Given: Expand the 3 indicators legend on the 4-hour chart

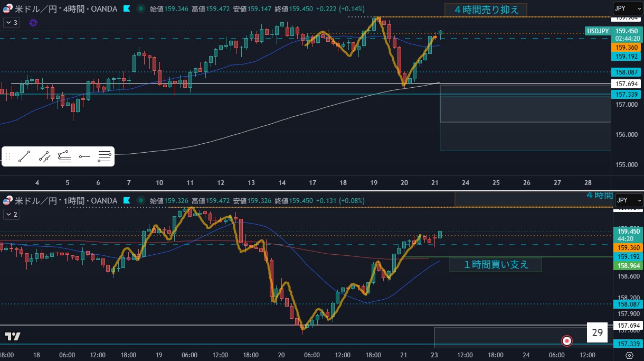Looking at the screenshot, I should pos(12,23).
